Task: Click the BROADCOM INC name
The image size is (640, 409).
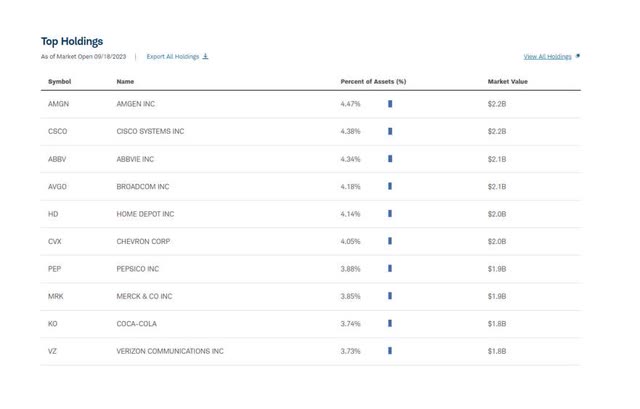Action: pos(143,187)
